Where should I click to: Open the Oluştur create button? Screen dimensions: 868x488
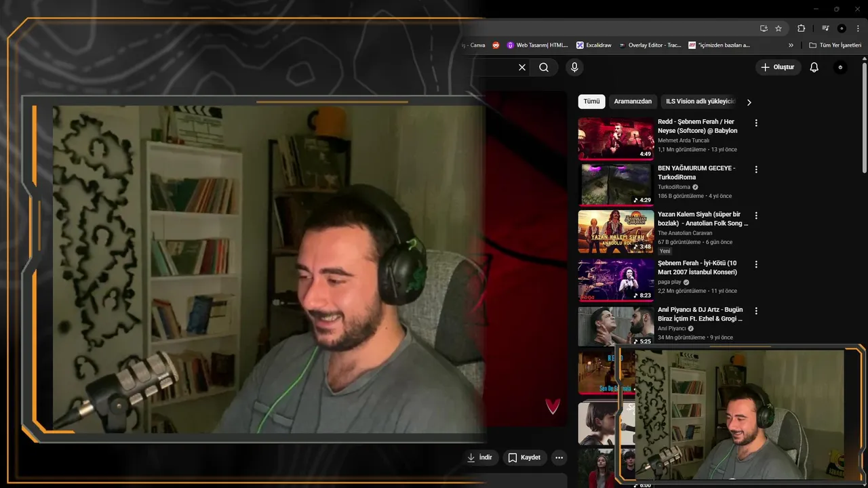[778, 67]
